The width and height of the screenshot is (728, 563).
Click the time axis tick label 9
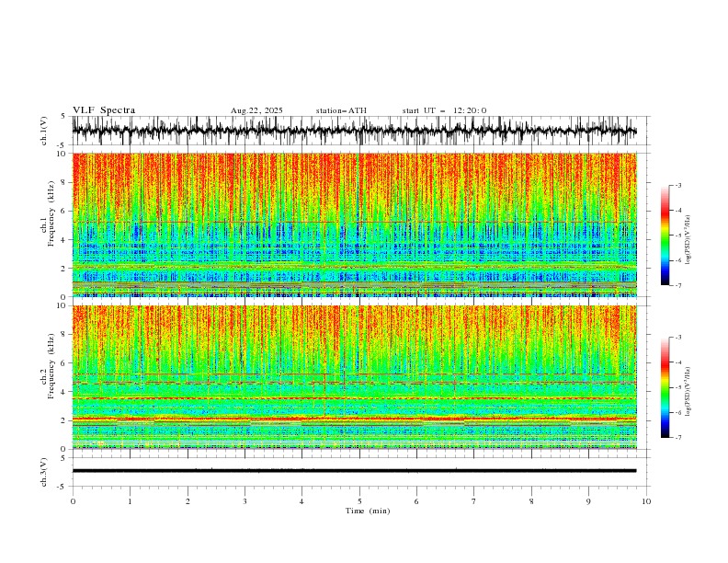point(588,501)
